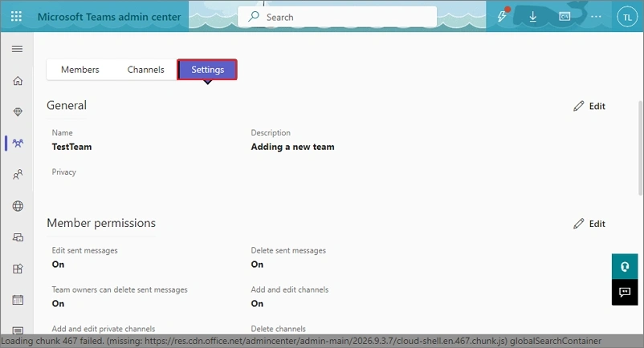This screenshot has width=644, height=348.
Task: Click the Privacy label
Action: [x=64, y=172]
